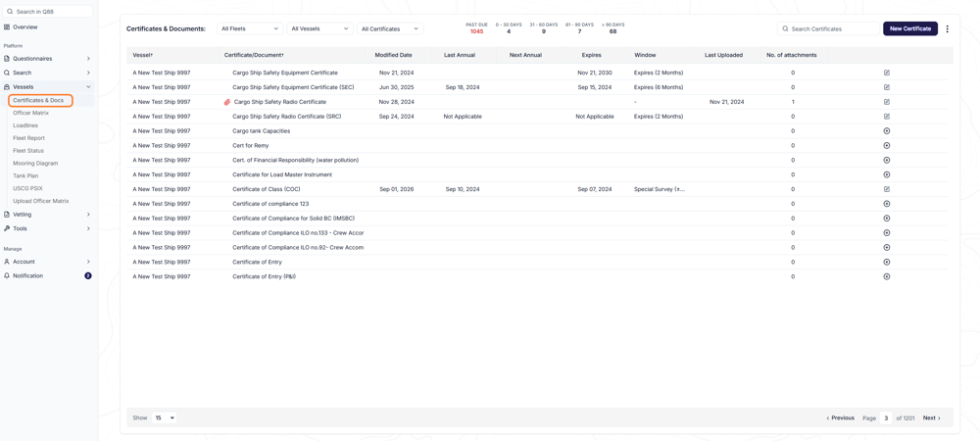Click the Expires column header

coord(591,55)
